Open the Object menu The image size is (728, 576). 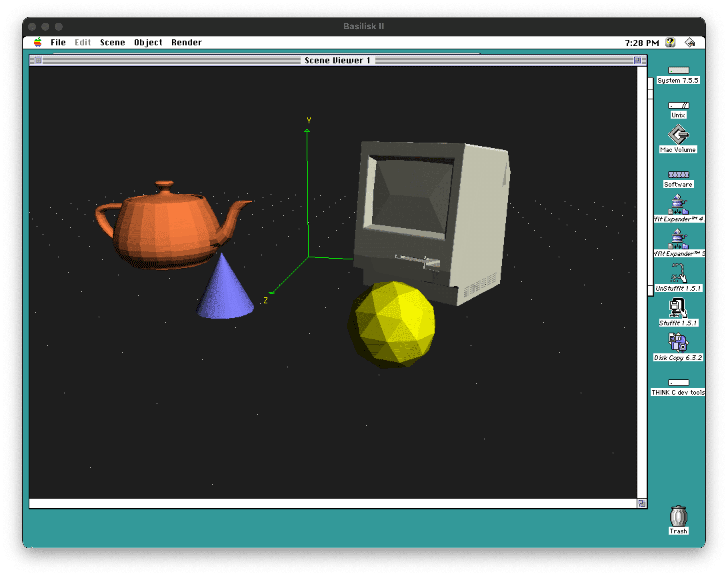pos(148,42)
